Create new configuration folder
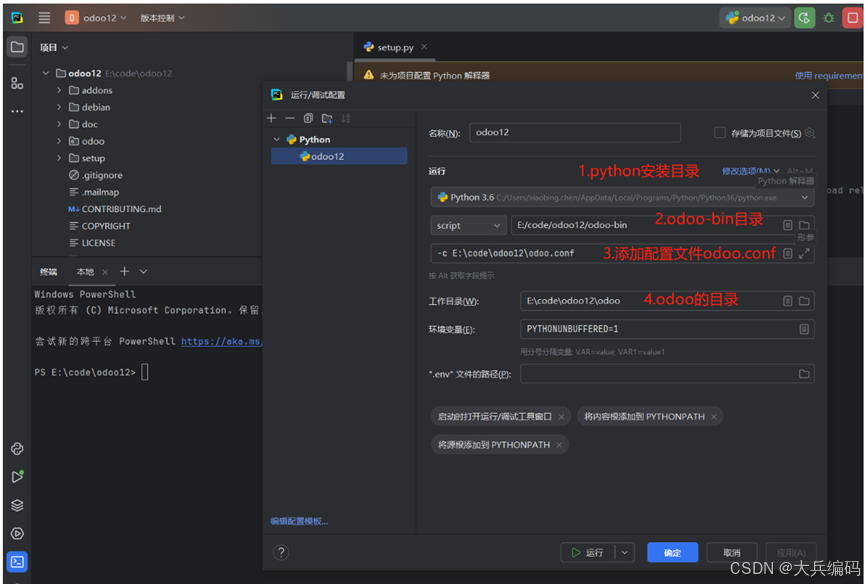Image resolution: width=865 pixels, height=584 pixels. tap(327, 118)
